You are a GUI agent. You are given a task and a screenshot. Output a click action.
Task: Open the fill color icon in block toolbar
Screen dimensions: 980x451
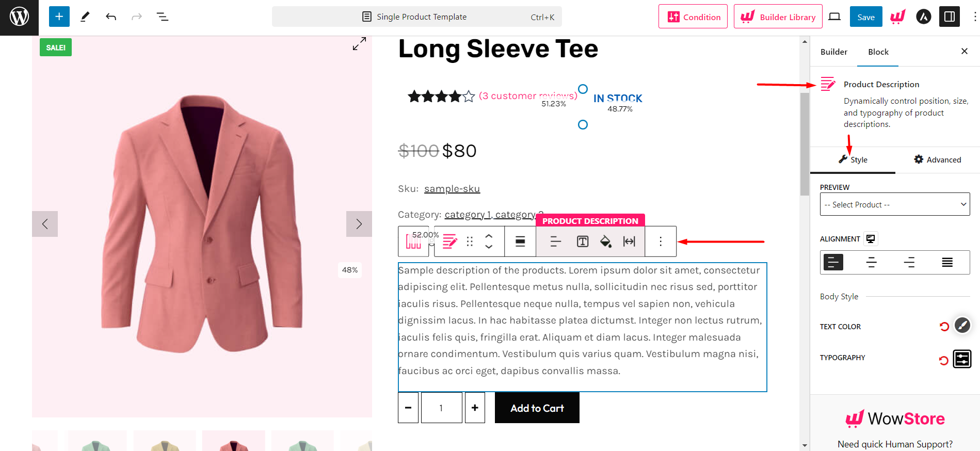click(606, 241)
